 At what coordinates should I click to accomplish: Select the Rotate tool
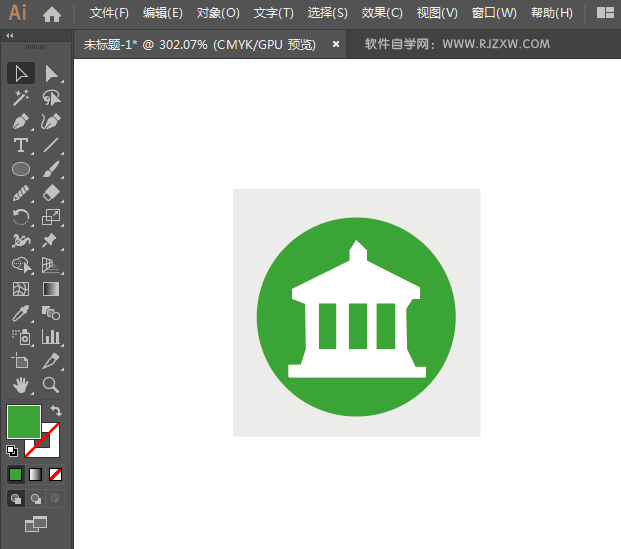click(x=20, y=217)
